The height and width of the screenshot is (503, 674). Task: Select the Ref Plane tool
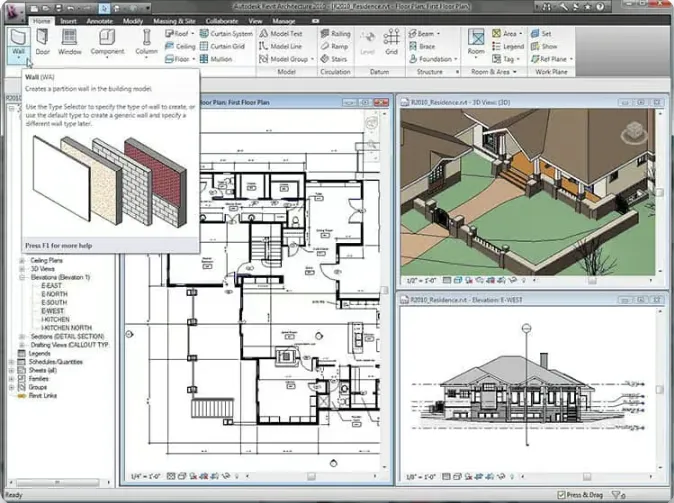pyautogui.click(x=548, y=59)
